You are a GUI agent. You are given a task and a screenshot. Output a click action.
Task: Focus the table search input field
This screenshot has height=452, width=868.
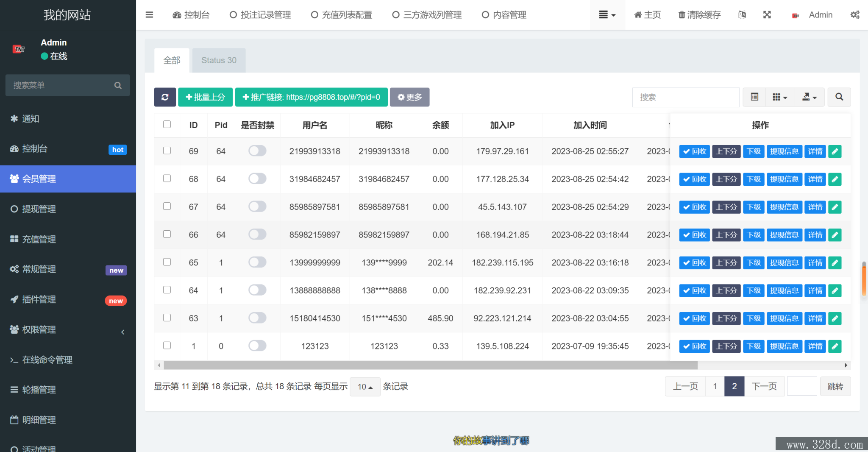click(685, 97)
